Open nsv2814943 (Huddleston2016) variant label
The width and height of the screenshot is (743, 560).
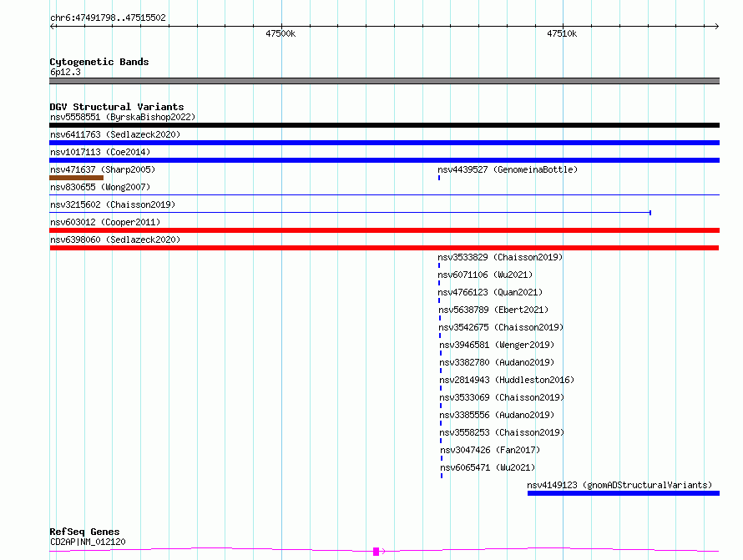point(507,380)
